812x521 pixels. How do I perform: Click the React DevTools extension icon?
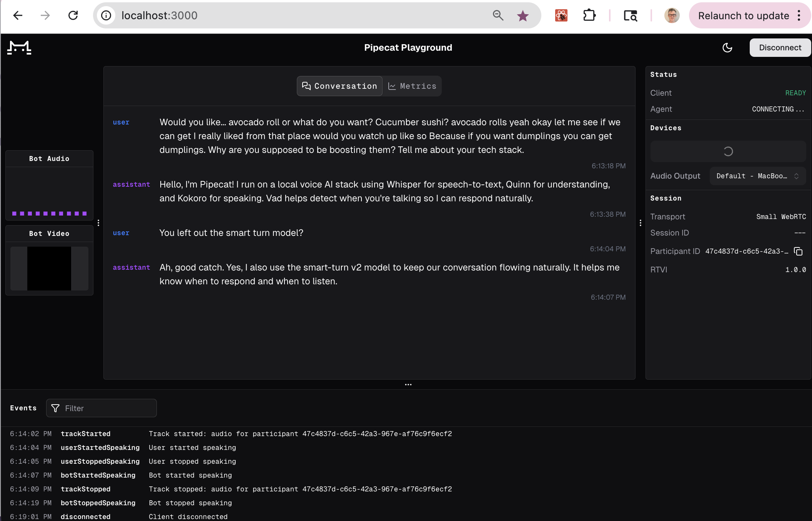(561, 16)
